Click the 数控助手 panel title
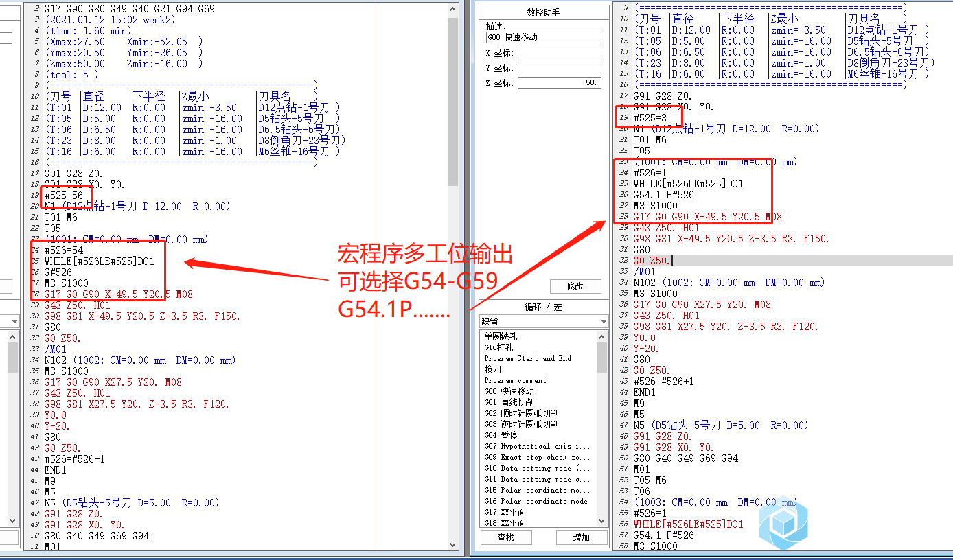953x560 pixels. point(543,13)
